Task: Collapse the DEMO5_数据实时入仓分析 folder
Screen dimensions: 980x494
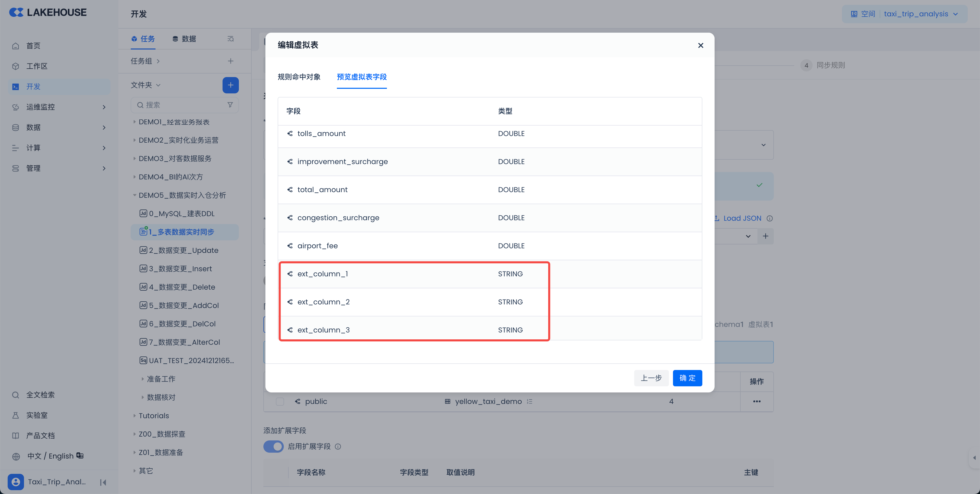Action: 135,195
